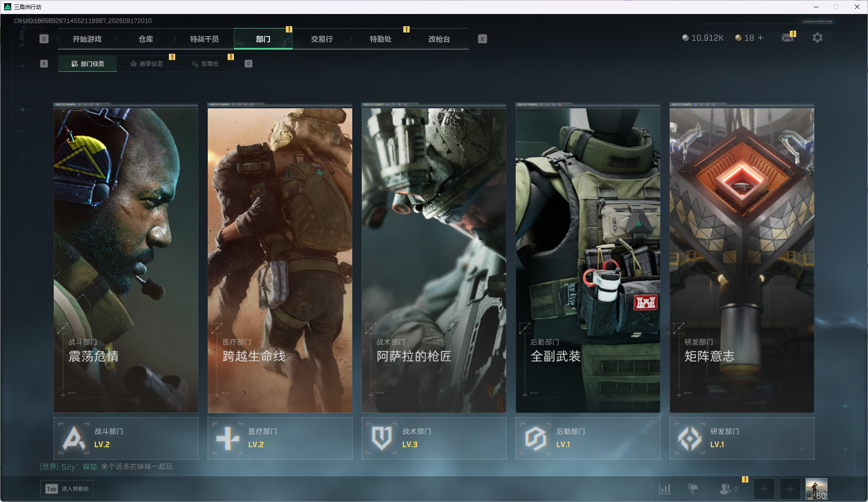Click the D key hint icon
The height and width of the screenshot is (502, 868).
[x=248, y=64]
